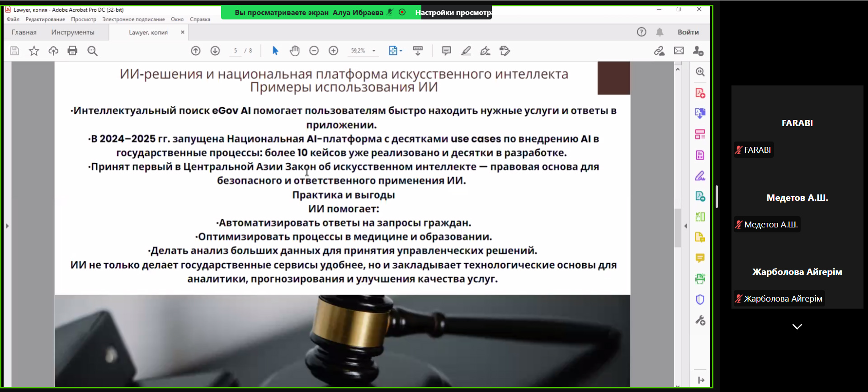Image resolution: width=868 pixels, height=392 pixels.
Task: Open the Protect shield tool in sidebar
Action: [x=700, y=299]
